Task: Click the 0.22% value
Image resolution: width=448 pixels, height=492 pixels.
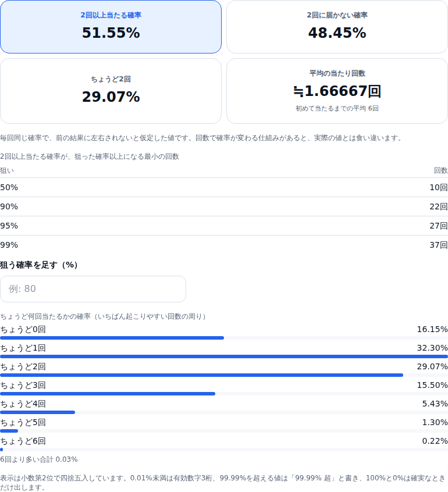Action: [x=435, y=441]
